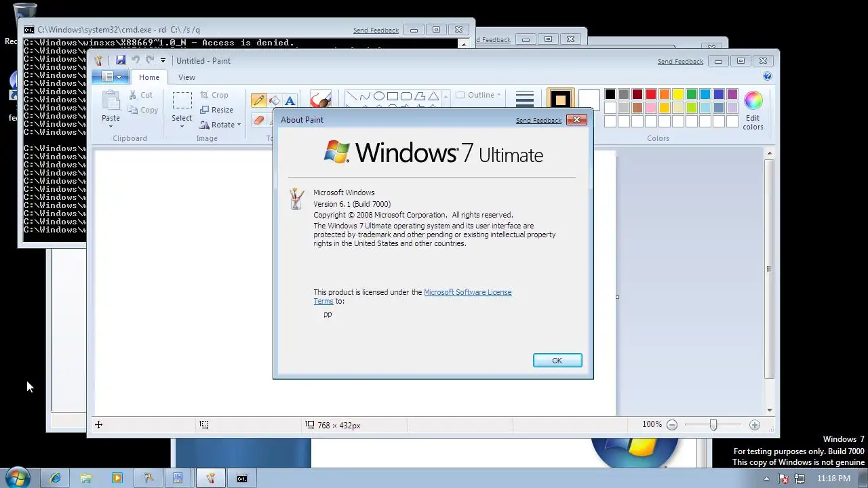
Task: Choose the Curve shape in the shapes gallery
Action: point(366,96)
